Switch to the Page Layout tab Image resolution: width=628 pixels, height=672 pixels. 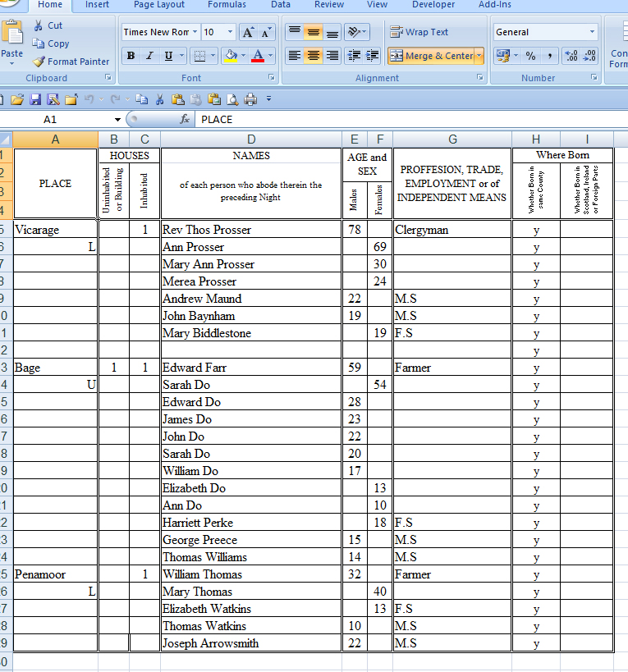coord(159,5)
